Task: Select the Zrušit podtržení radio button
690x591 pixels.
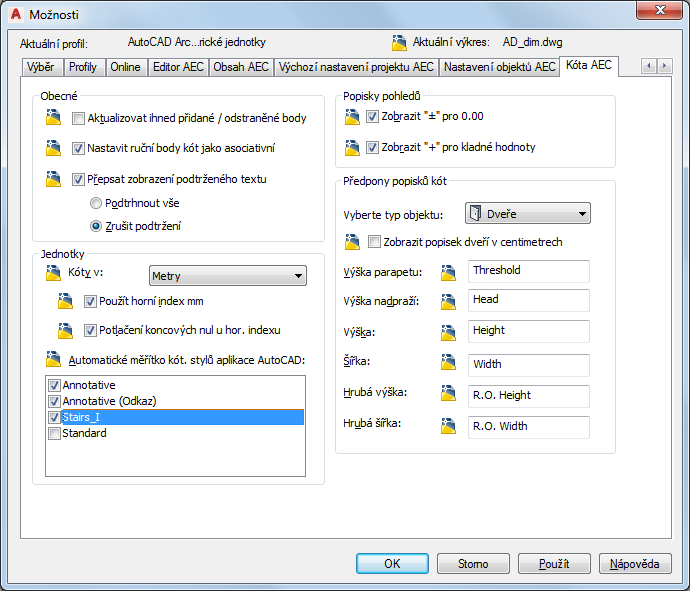Action: coord(95,226)
